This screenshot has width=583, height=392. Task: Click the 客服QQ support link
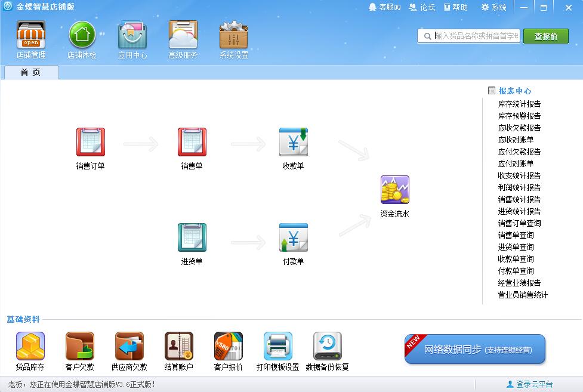385,7
